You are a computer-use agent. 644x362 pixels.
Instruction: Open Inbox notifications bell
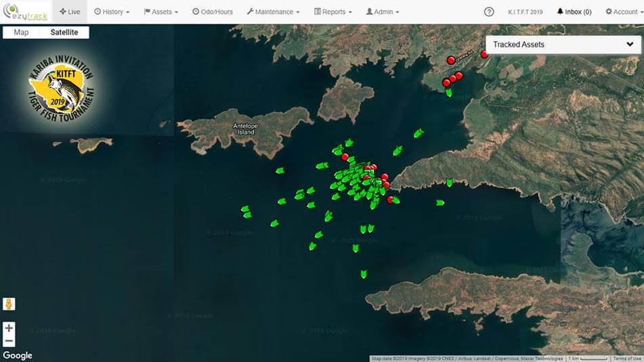[x=573, y=12]
